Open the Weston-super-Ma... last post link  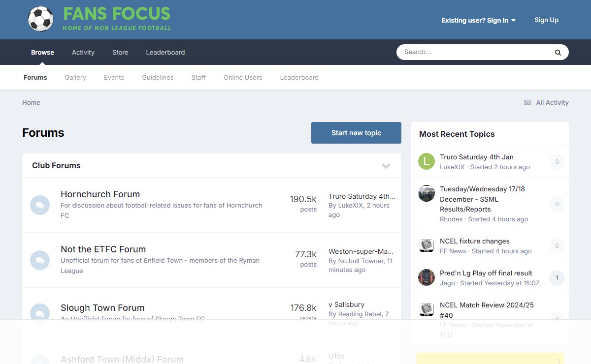click(361, 251)
